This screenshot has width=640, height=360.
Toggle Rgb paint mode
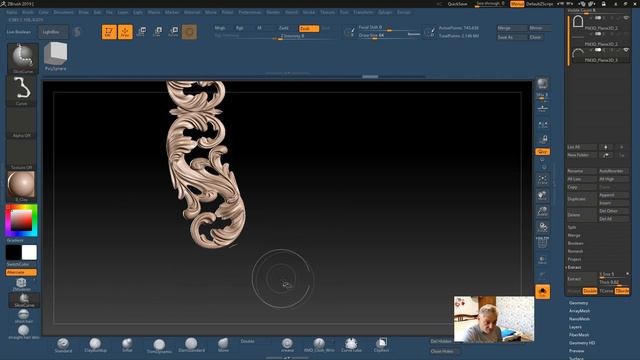pyautogui.click(x=240, y=28)
